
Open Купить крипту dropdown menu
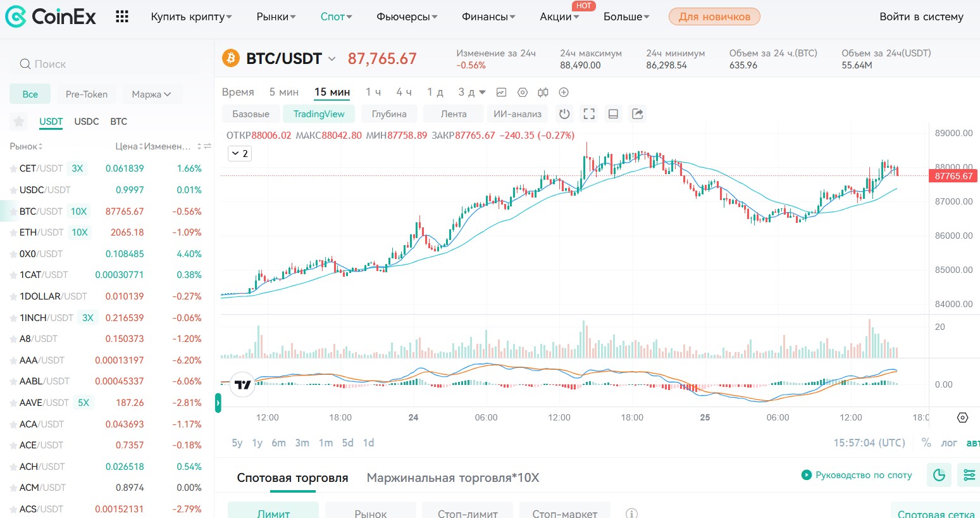pos(191,17)
